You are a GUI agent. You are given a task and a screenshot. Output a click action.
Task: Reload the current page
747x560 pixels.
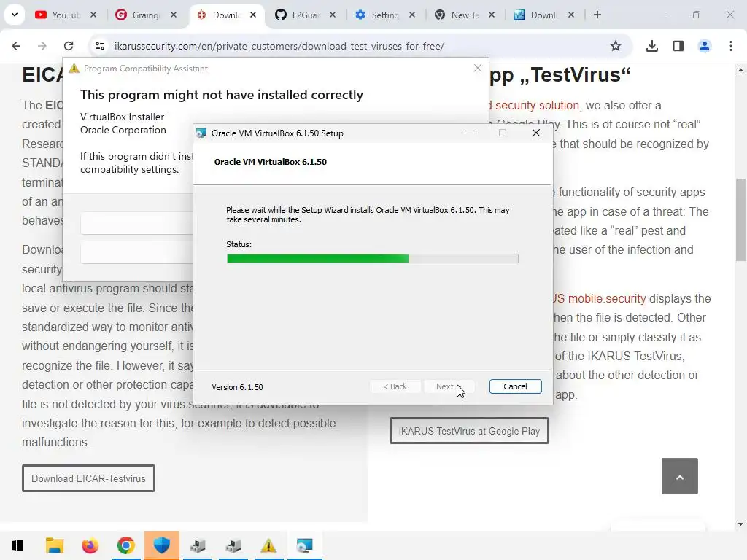(69, 46)
